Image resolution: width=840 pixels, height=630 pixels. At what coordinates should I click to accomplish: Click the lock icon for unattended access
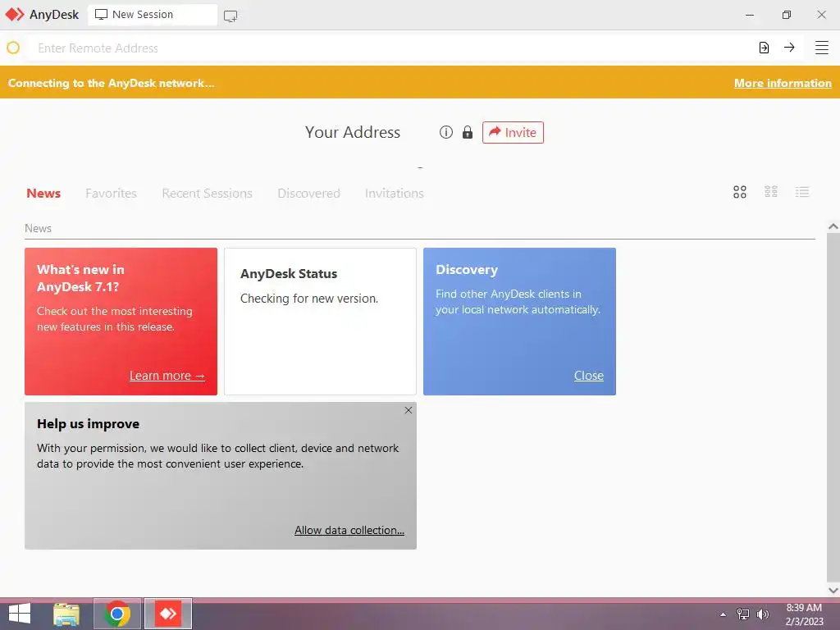tap(468, 132)
